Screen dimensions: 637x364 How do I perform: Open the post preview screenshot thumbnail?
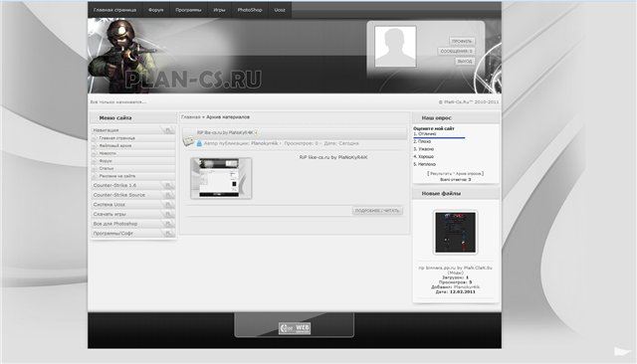point(221,179)
